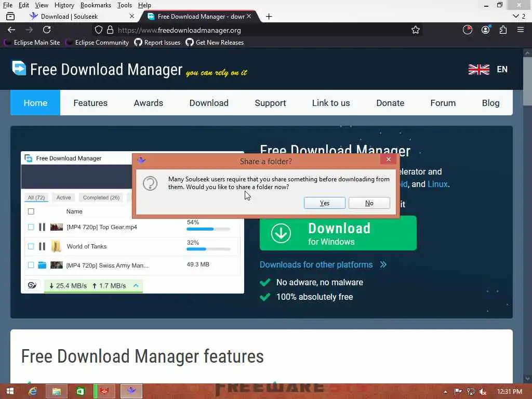
Task: Select Home navigation tab
Action: [35, 103]
